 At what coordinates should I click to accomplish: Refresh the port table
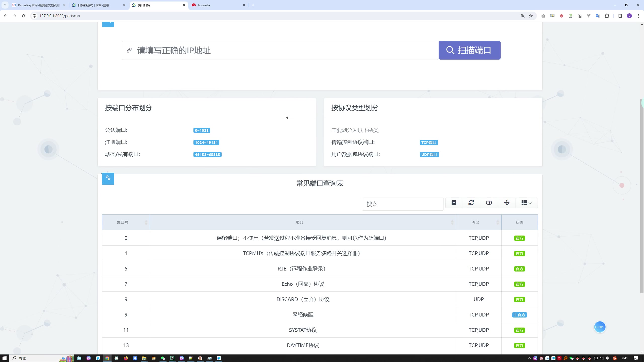[471, 203]
